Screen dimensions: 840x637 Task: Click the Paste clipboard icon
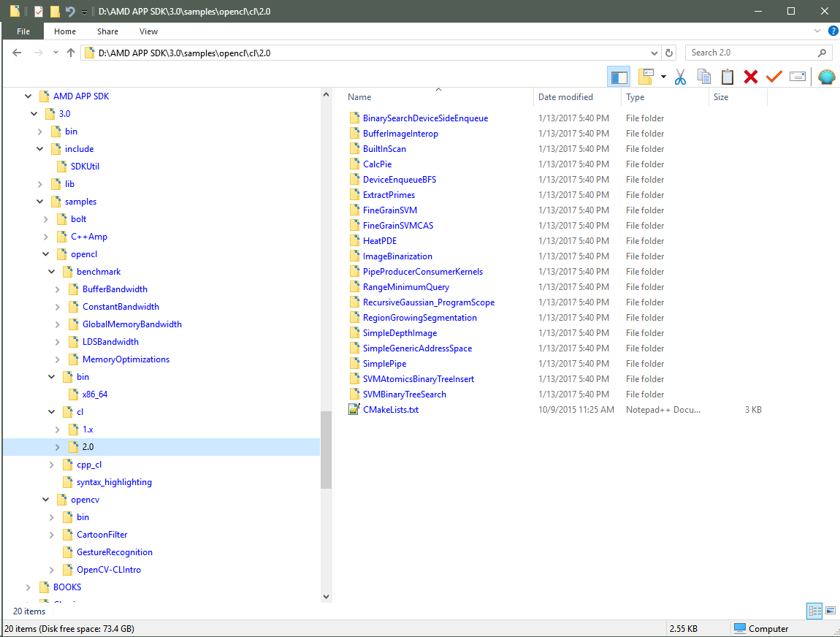tap(727, 77)
